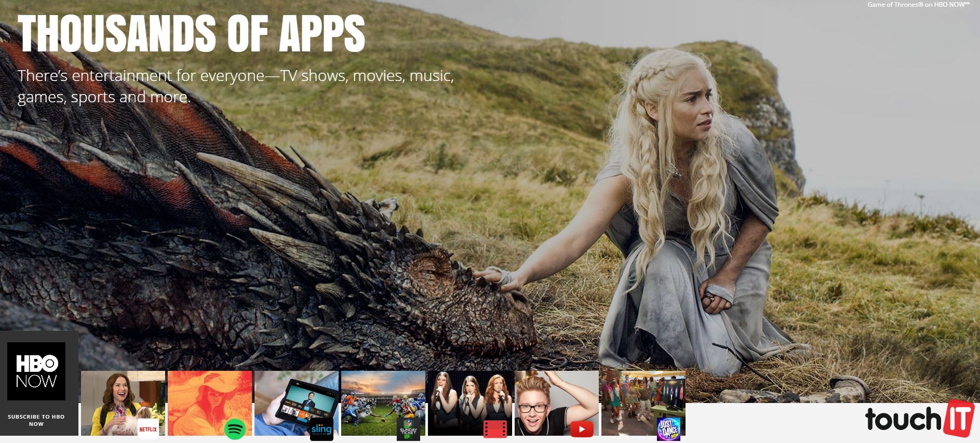Click the red YouTube play icon
Screen dimensions: 980x443
[x=581, y=429]
